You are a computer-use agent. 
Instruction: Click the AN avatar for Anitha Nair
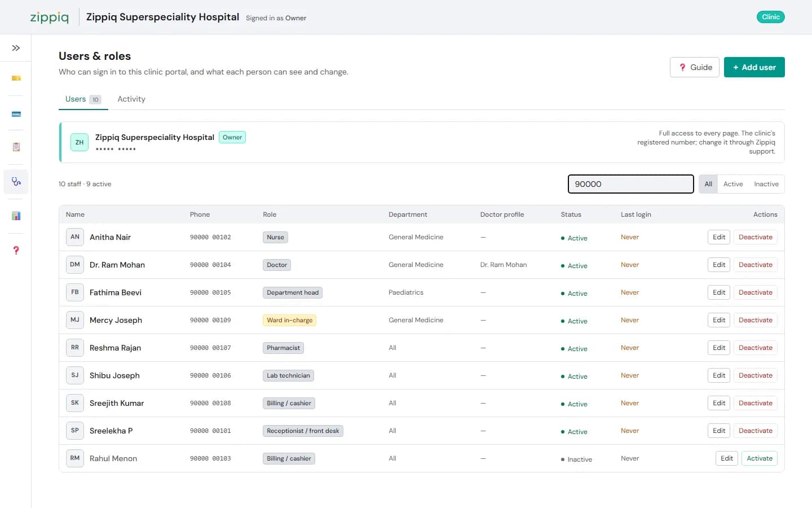point(75,237)
